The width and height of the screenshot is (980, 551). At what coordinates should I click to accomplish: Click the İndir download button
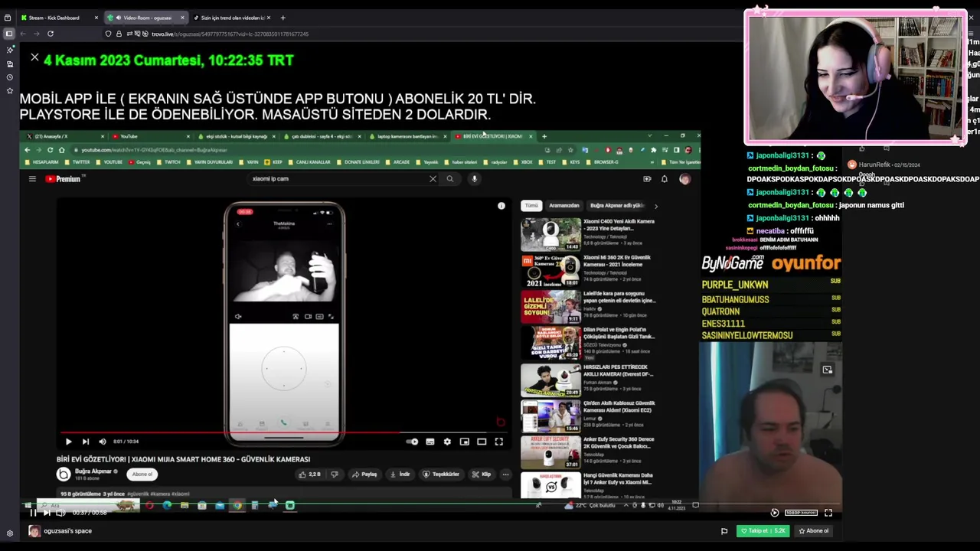(400, 474)
